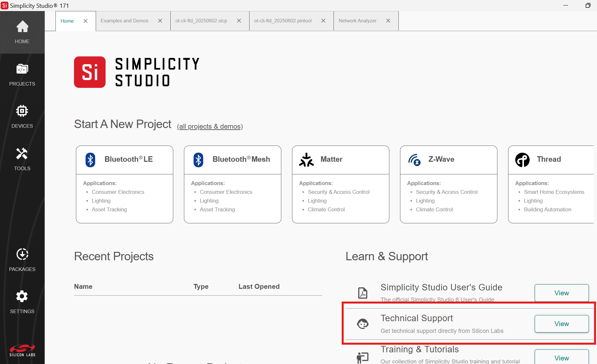The width and height of the screenshot is (597, 364).
Task: Open the Tools wrench icon
Action: pos(22,154)
